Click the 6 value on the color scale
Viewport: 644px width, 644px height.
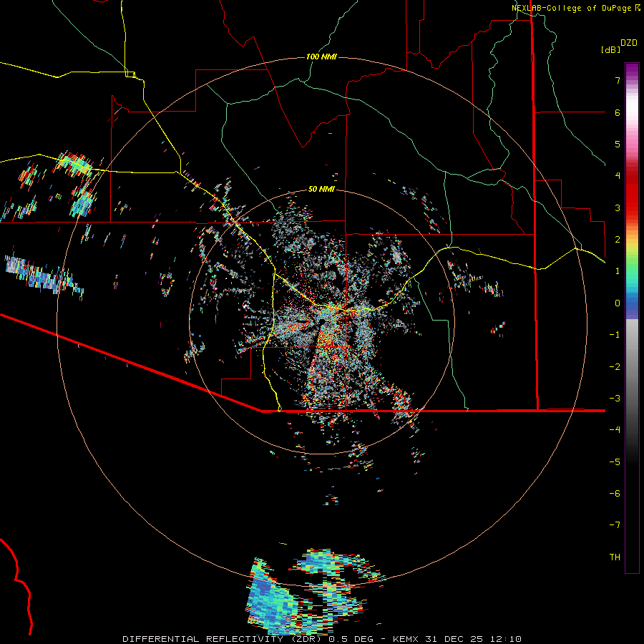[618, 112]
